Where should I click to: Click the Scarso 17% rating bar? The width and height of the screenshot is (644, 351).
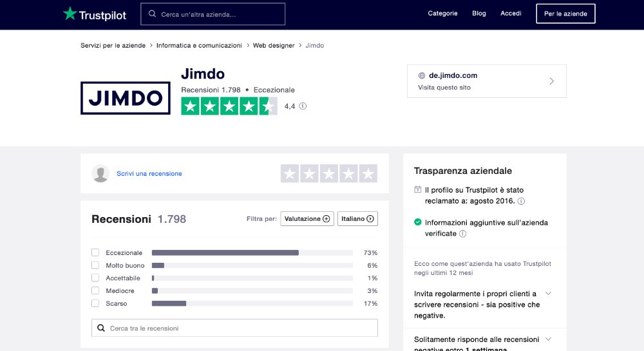[252, 303]
